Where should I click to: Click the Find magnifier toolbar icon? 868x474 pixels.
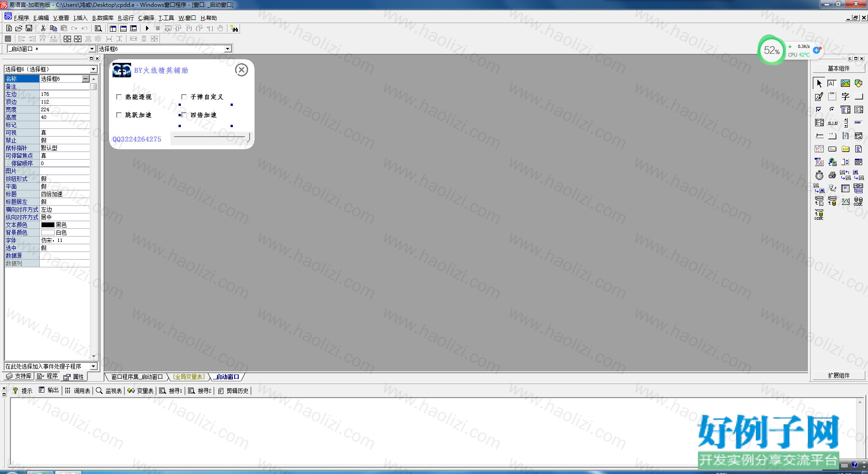tap(98, 28)
